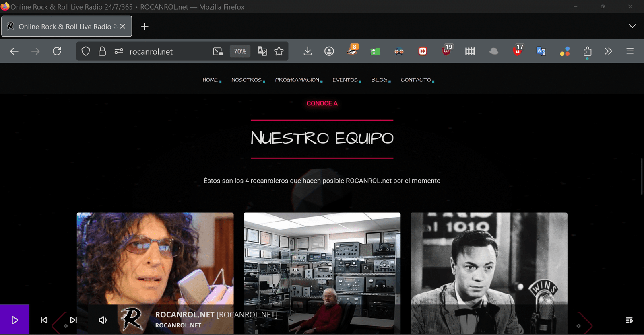Open the CONTACTO page link
The width and height of the screenshot is (644, 335).
pos(416,80)
